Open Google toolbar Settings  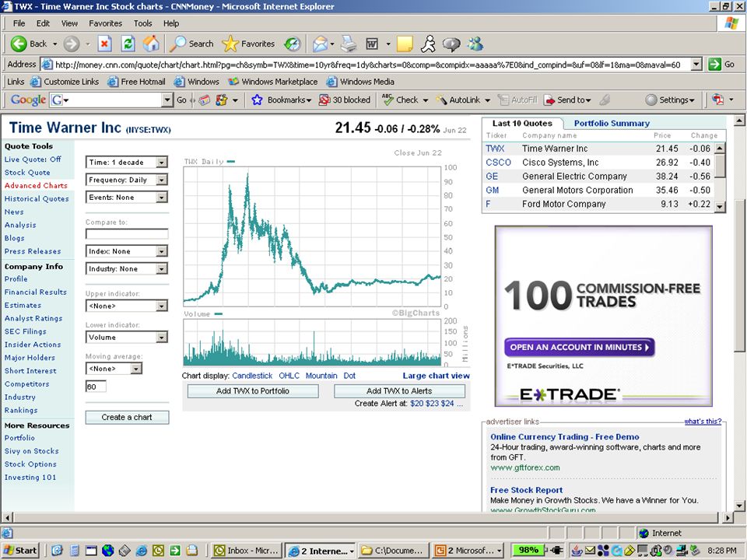(670, 100)
